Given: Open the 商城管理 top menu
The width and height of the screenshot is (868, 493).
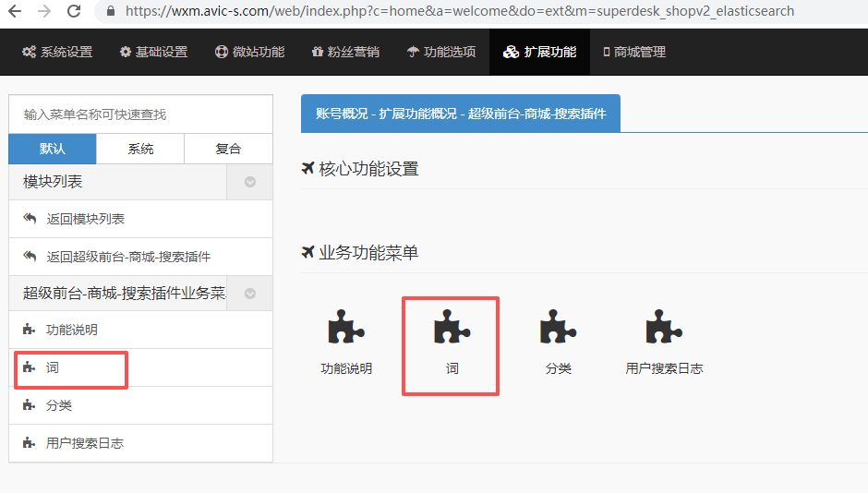Looking at the screenshot, I should pyautogui.click(x=633, y=52).
